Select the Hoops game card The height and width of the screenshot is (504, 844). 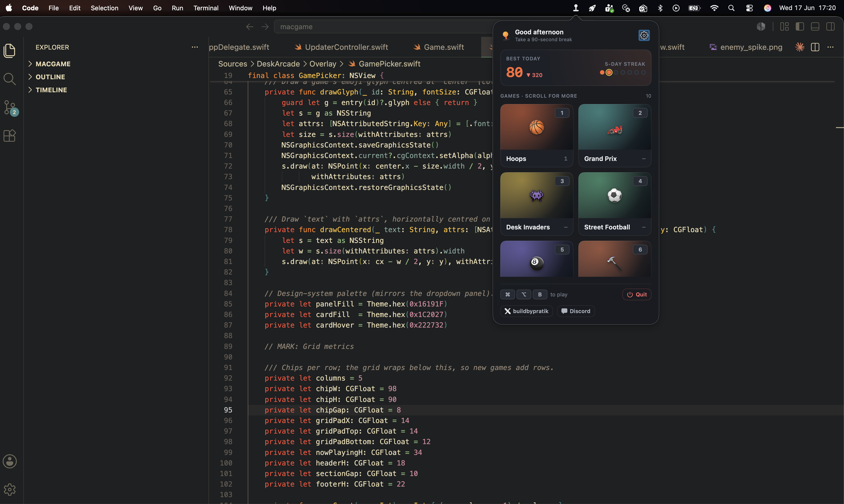536,135
